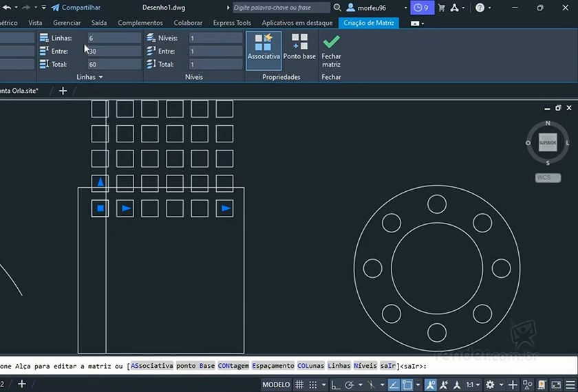Toggle the drawing grid display
Screen dimensions: 578x392
pyautogui.click(x=300, y=384)
